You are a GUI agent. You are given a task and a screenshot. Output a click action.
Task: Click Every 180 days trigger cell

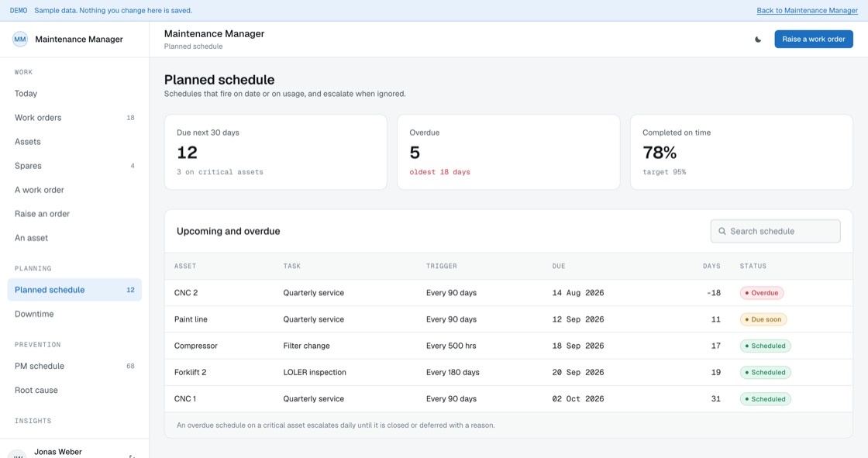[453, 373]
